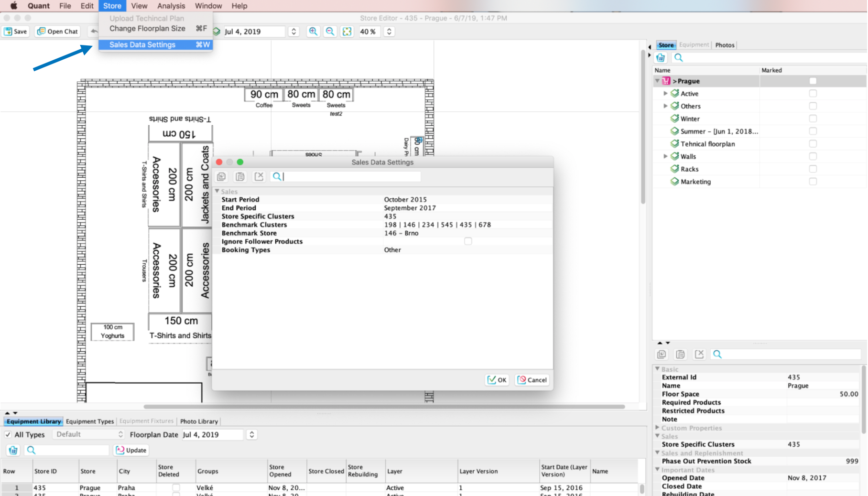The image size is (868, 496).
Task: Mark the Active layer checkbox
Action: (x=813, y=94)
